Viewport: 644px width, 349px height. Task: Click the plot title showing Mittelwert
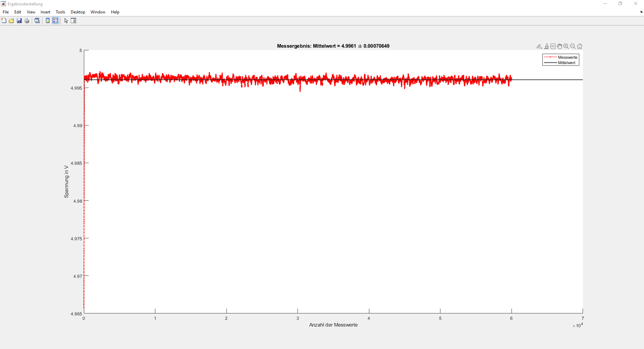333,46
